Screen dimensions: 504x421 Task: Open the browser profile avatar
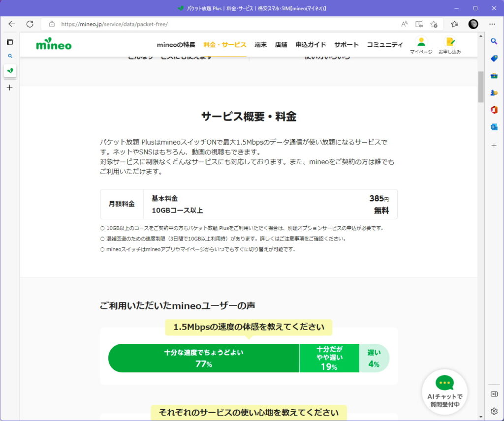click(x=473, y=24)
